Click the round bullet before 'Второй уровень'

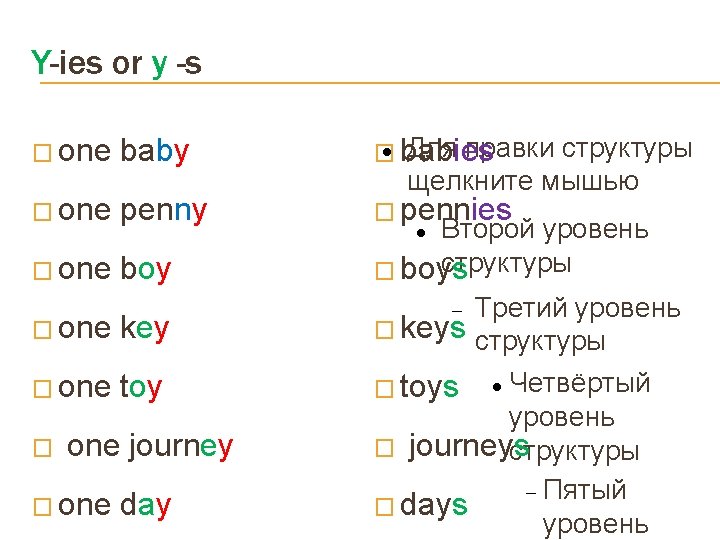click(421, 233)
